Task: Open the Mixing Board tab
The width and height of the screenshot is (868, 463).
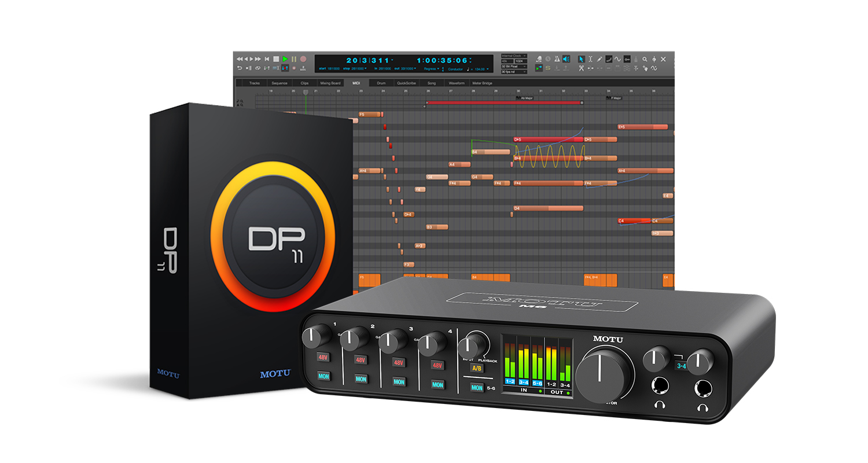Action: (x=330, y=83)
